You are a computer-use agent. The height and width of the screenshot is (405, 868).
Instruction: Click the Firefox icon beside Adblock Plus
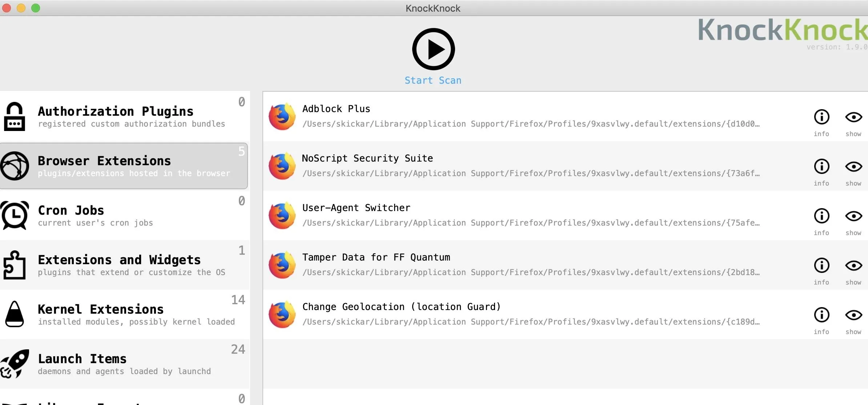click(282, 116)
